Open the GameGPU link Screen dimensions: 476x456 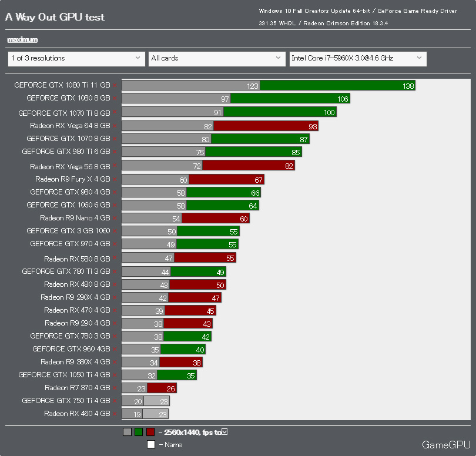tap(446, 445)
